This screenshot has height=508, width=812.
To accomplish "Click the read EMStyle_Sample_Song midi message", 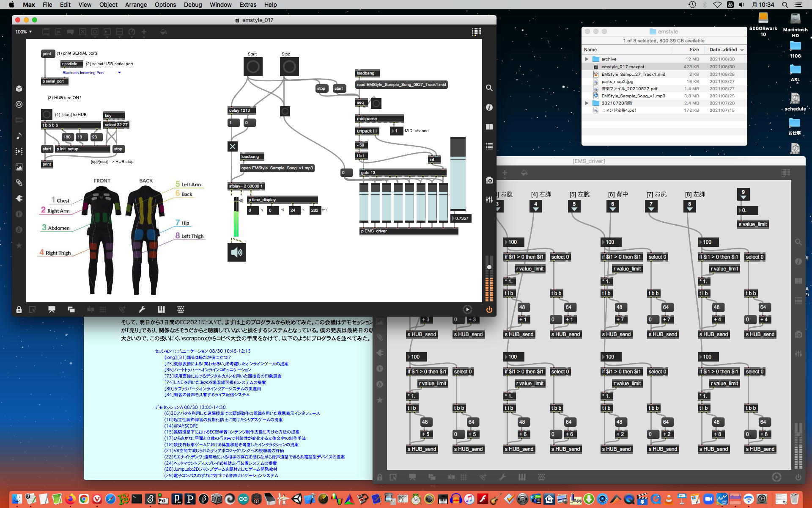I will coord(401,85).
